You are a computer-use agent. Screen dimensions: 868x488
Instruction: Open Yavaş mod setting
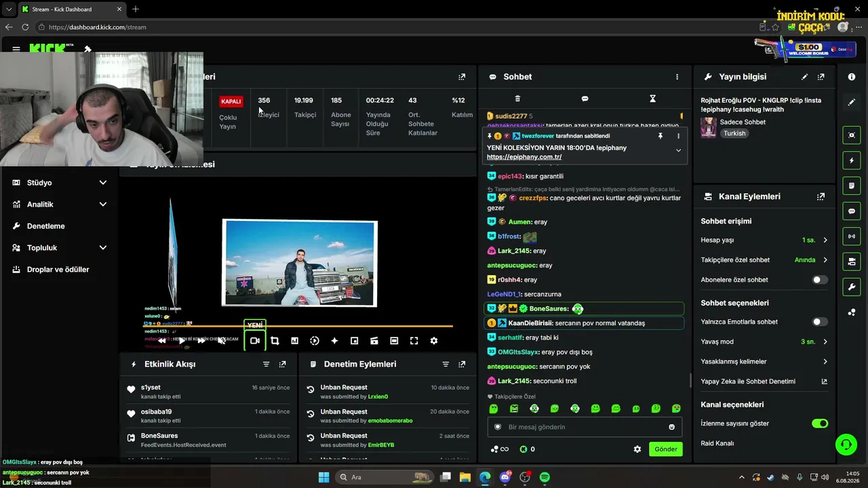(764, 342)
